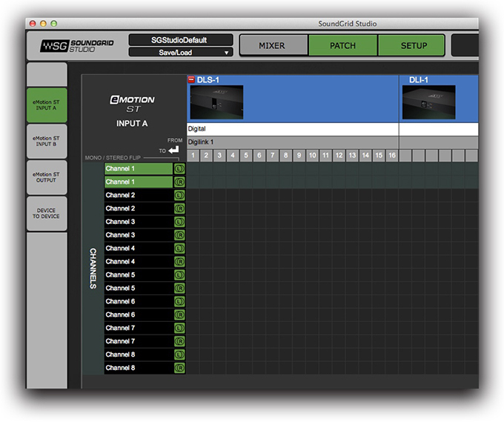Click the L flip icon for Channel 7
Screen dimensions: 504x425
tap(179, 328)
